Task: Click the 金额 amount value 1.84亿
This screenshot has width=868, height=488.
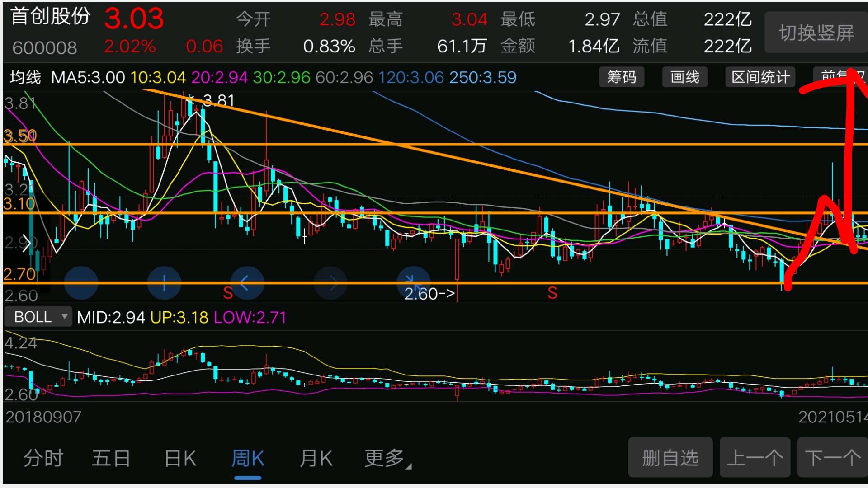Action: pos(594,46)
